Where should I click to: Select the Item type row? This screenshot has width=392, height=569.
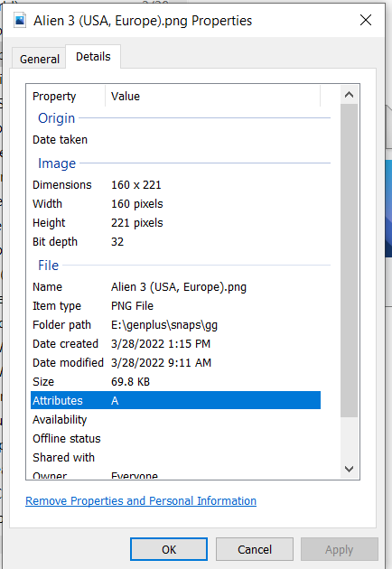click(x=175, y=305)
